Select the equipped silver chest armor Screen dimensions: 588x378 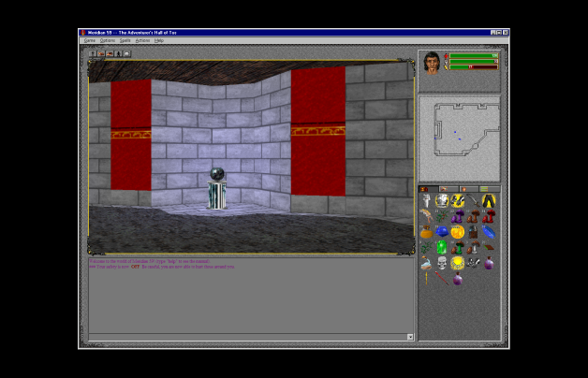[x=442, y=201]
